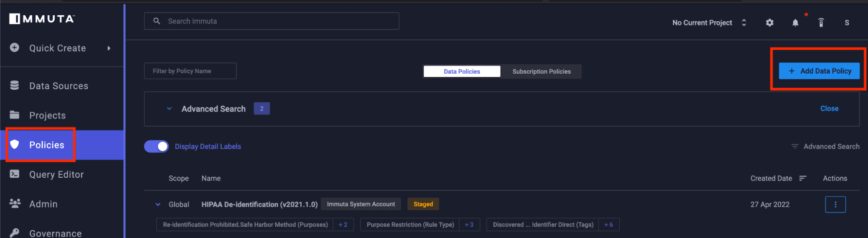Click the connection signal icon

tap(821, 23)
